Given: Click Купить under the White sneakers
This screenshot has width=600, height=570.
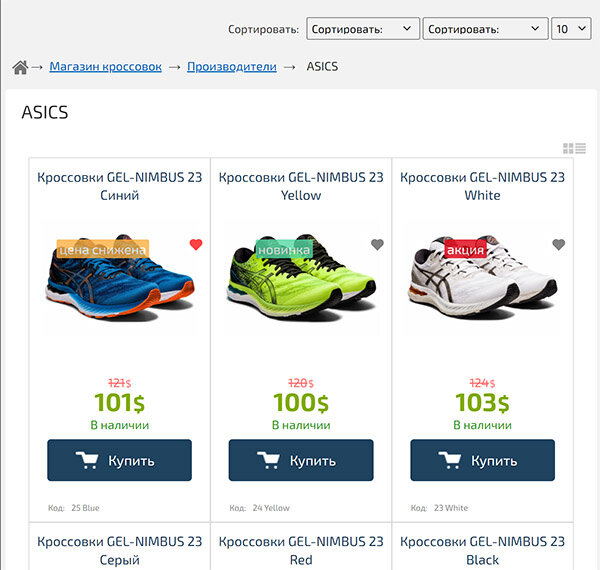Looking at the screenshot, I should [x=483, y=460].
